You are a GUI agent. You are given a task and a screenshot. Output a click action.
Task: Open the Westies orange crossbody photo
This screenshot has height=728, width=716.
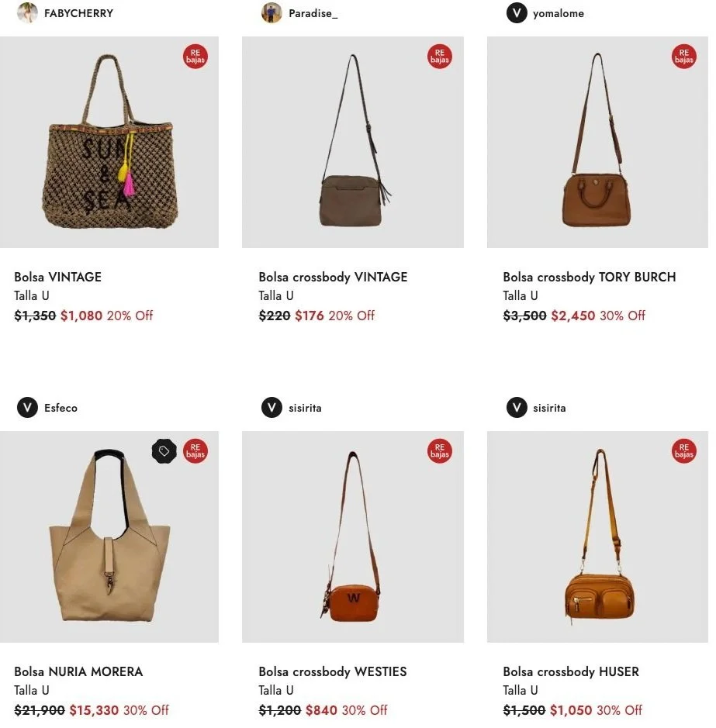click(x=353, y=537)
